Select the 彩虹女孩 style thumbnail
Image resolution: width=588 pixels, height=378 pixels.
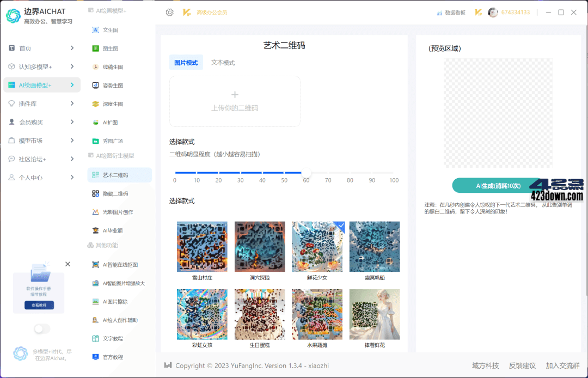pyautogui.click(x=202, y=314)
